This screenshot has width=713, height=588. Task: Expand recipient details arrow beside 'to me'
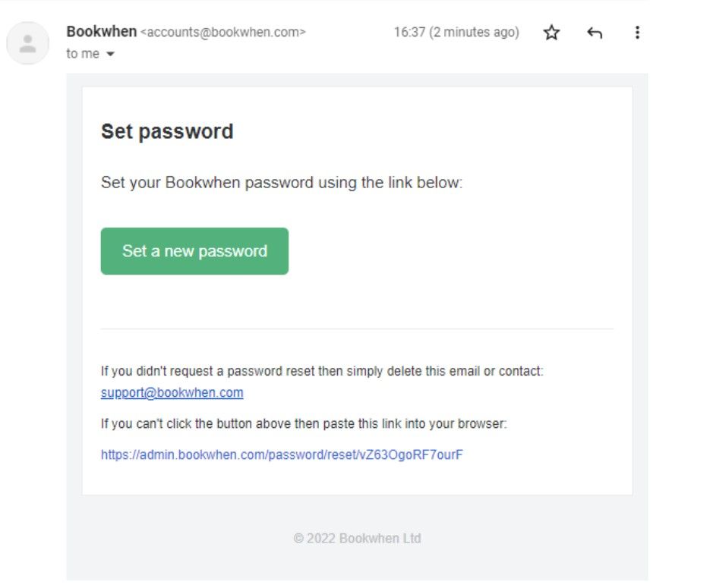coord(110,54)
